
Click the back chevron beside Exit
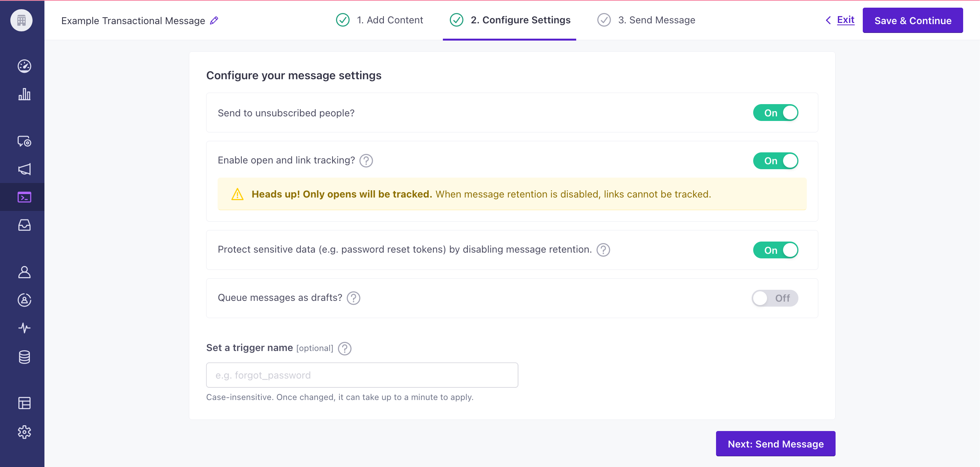point(828,20)
